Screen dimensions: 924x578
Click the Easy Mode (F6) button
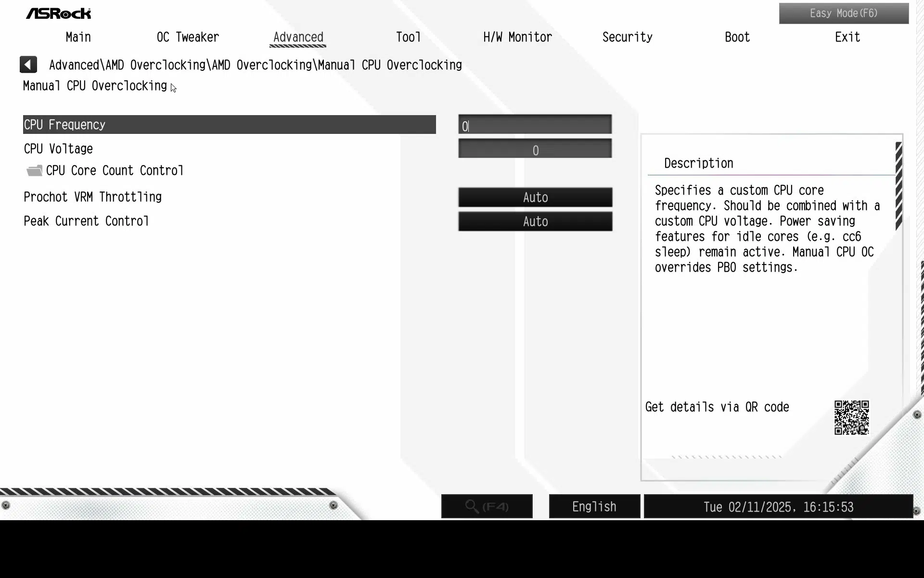pyautogui.click(x=844, y=13)
